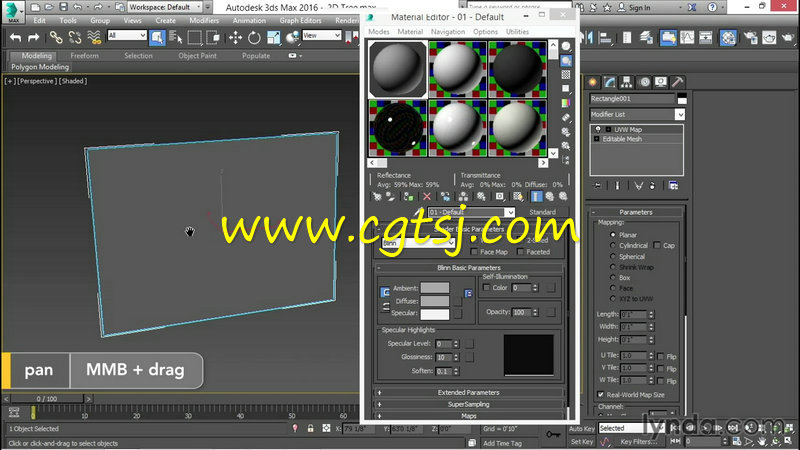This screenshot has height=450, width=800.
Task: Click Bind to Space Warp icon
Action: pyautogui.click(x=94, y=37)
